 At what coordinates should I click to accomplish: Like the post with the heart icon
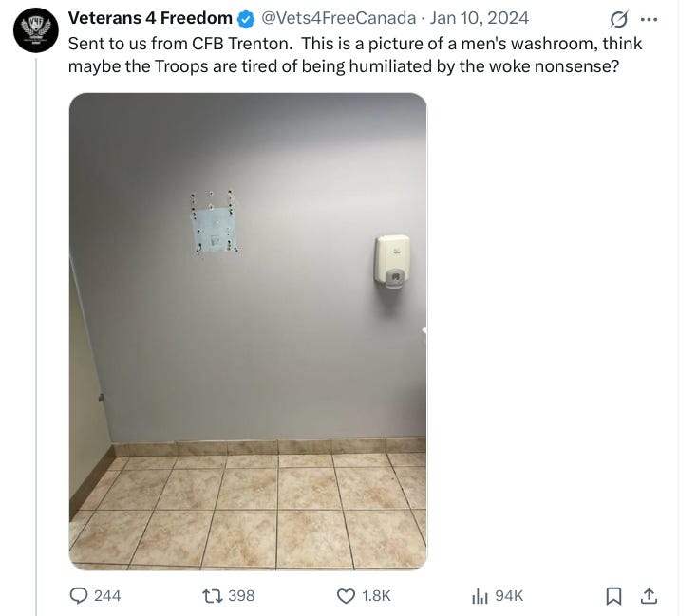click(x=347, y=596)
